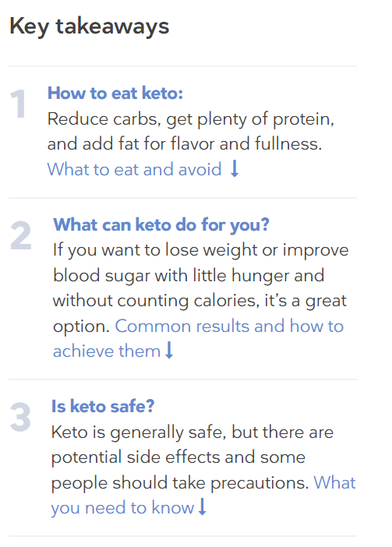Click the large number 3 marker

(20, 417)
